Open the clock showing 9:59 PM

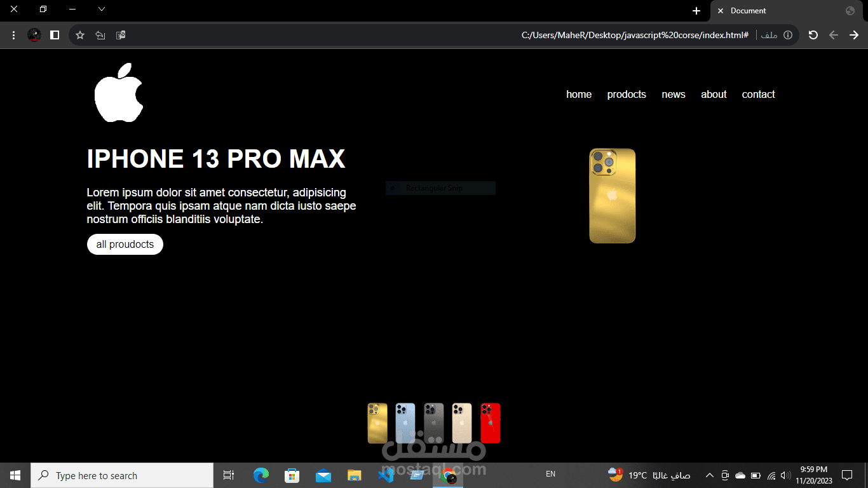(813, 475)
